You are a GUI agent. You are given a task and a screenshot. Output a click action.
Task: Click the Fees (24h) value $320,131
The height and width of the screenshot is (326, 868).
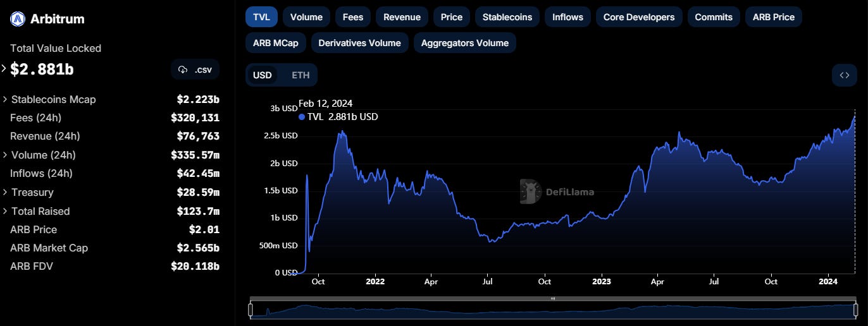pos(195,118)
